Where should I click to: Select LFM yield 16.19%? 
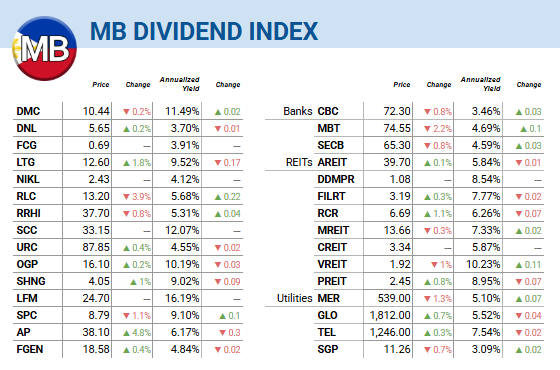(x=182, y=299)
